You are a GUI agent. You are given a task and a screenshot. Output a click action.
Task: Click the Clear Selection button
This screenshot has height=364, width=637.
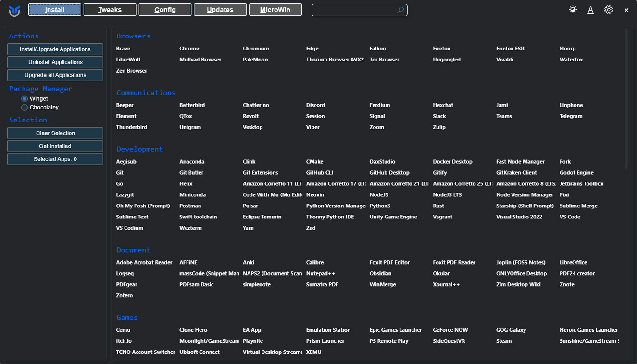point(55,133)
